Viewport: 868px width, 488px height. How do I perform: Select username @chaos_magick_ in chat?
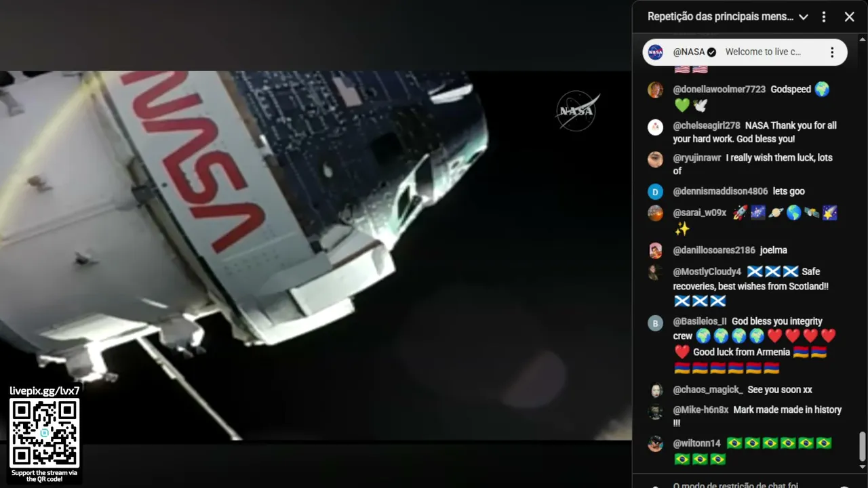coord(708,390)
